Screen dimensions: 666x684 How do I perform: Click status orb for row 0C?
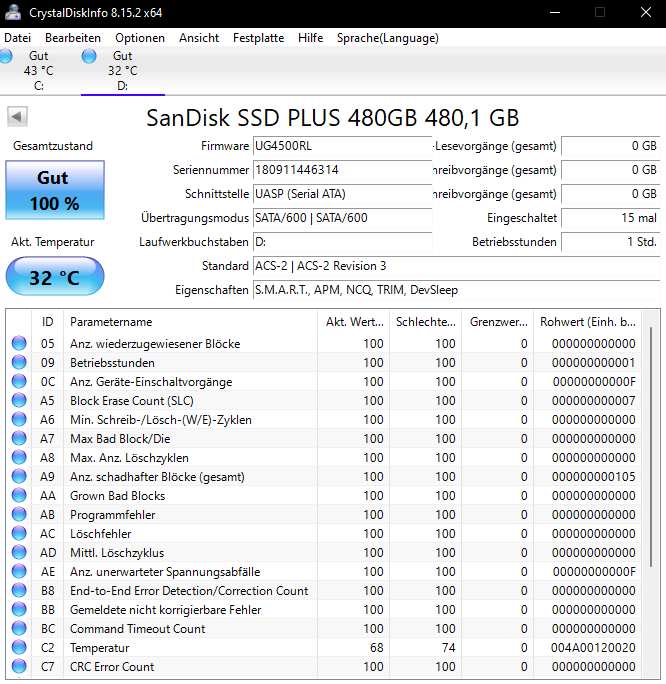[x=19, y=381]
